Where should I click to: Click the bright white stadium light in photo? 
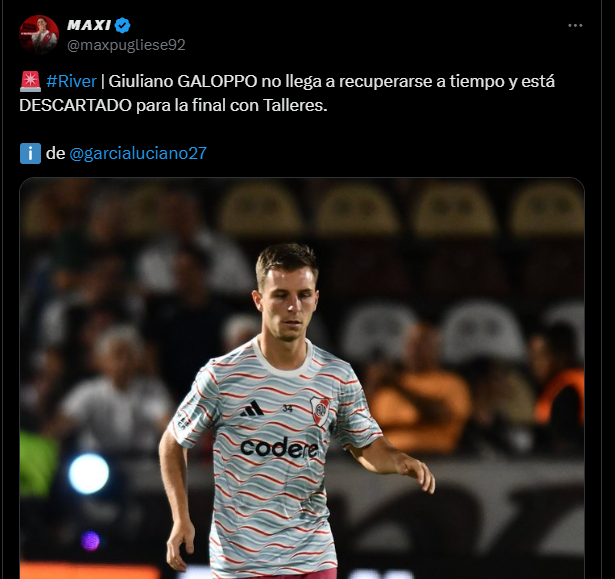coord(89,473)
